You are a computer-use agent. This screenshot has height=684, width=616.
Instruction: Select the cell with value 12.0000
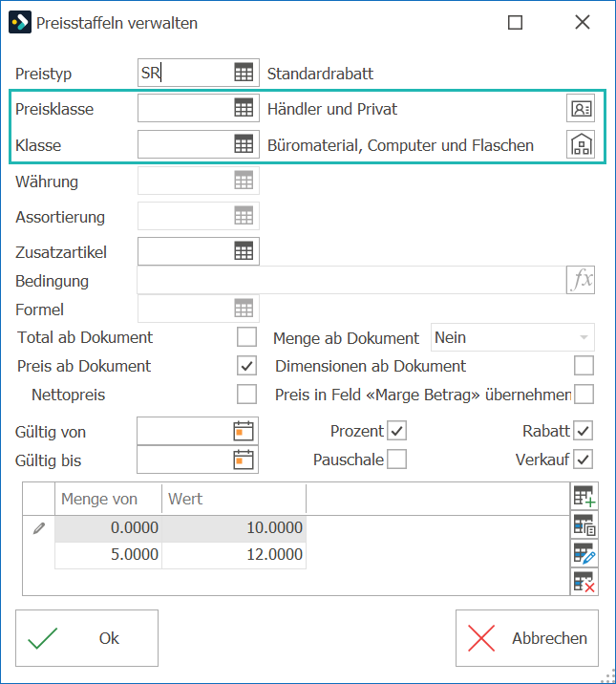pos(234,555)
